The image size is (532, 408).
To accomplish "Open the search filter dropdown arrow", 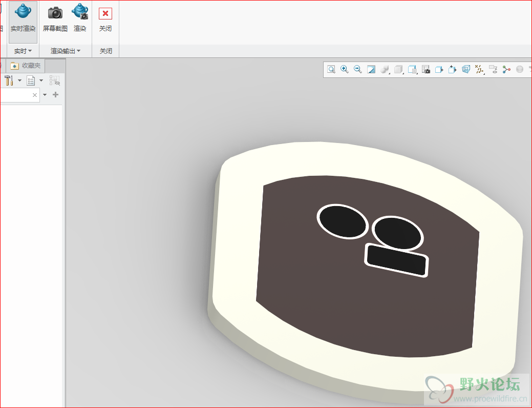I will (x=45, y=95).
